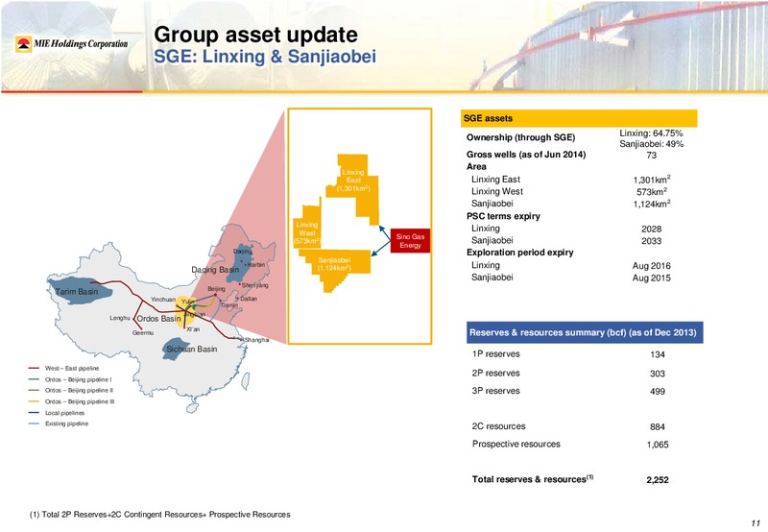Click the Ordos Basin map label

158,319
